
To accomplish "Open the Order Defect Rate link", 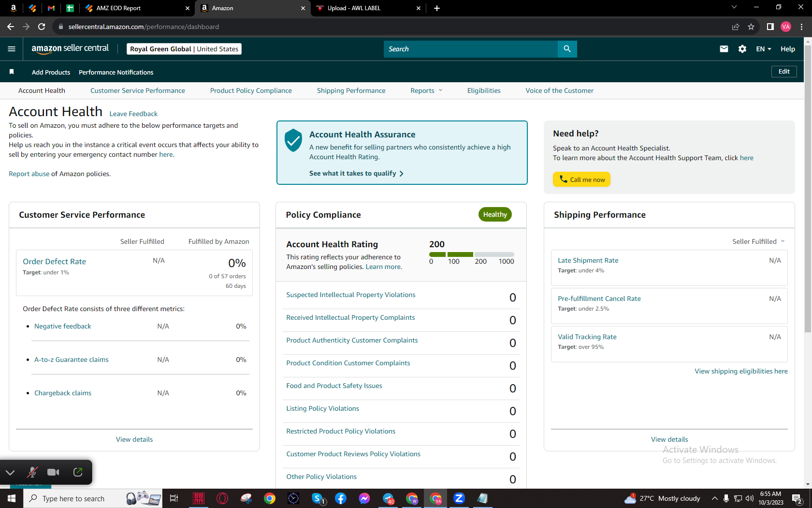I will pos(55,261).
